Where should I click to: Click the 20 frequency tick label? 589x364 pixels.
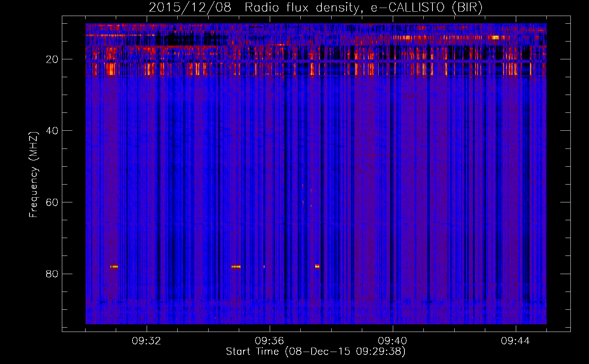52,59
